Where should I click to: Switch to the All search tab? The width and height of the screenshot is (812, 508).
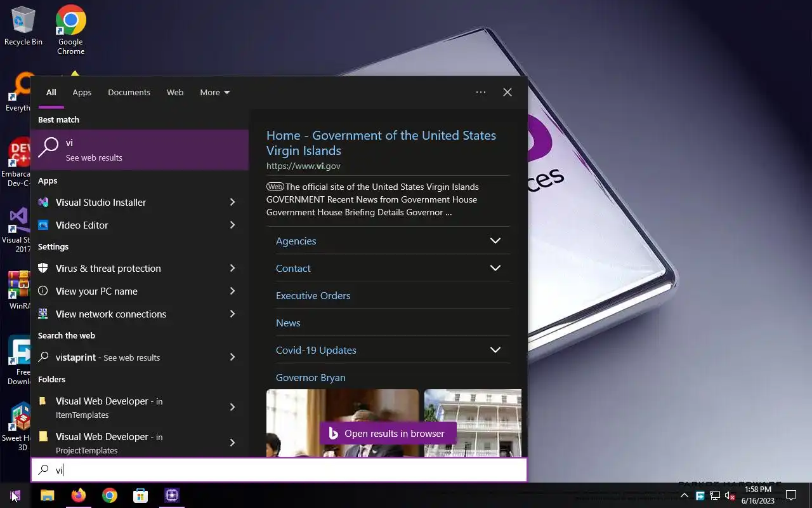pos(51,93)
